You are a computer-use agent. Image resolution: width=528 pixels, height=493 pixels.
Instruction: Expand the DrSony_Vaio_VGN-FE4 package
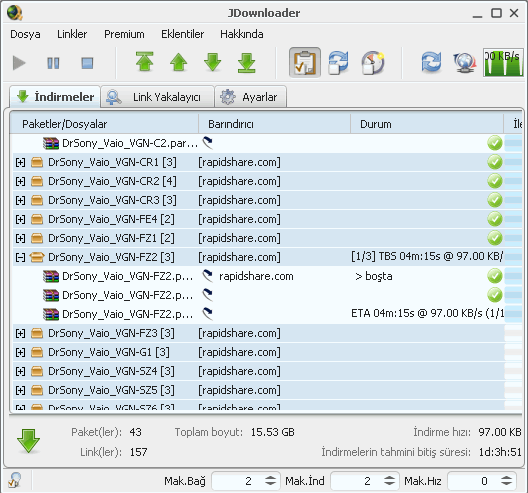[x=20, y=220]
